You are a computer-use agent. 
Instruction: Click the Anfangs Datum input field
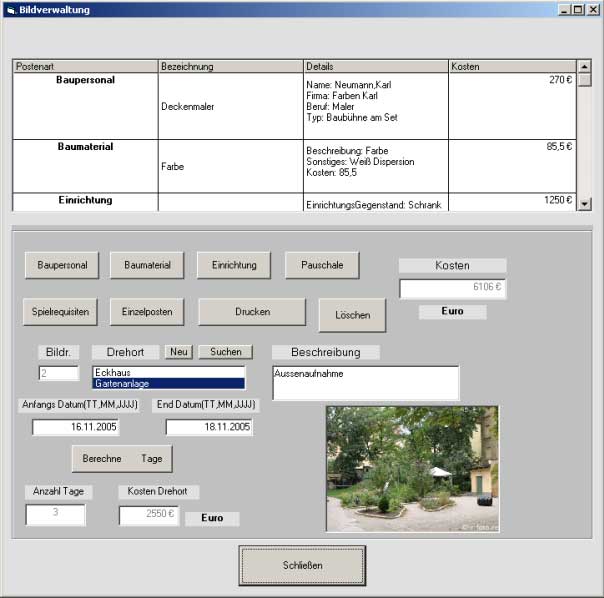coord(74,427)
